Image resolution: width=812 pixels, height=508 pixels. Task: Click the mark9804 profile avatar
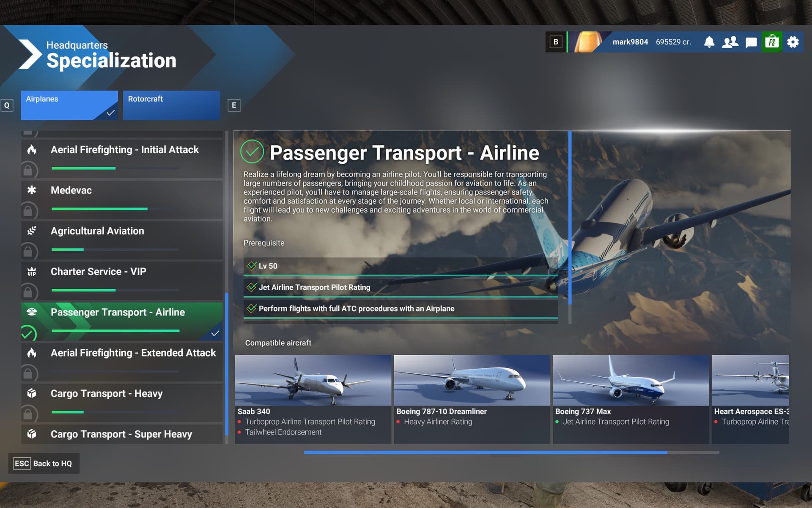coord(589,42)
